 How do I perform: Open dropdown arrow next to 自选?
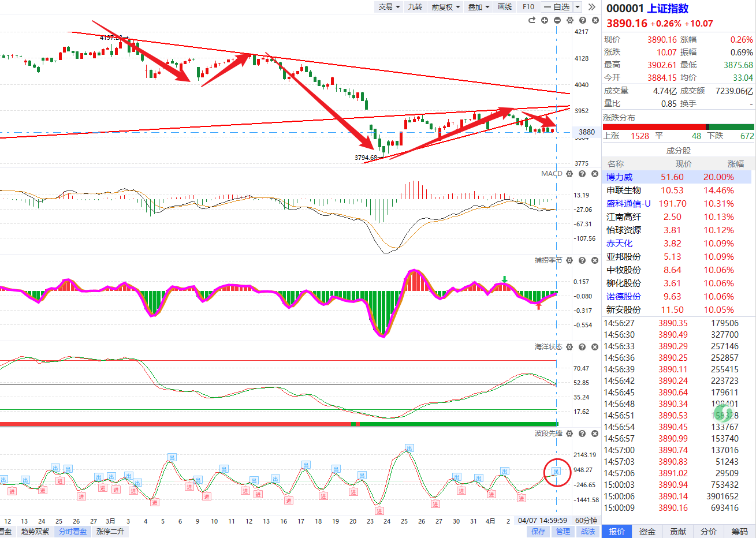[x=578, y=7]
